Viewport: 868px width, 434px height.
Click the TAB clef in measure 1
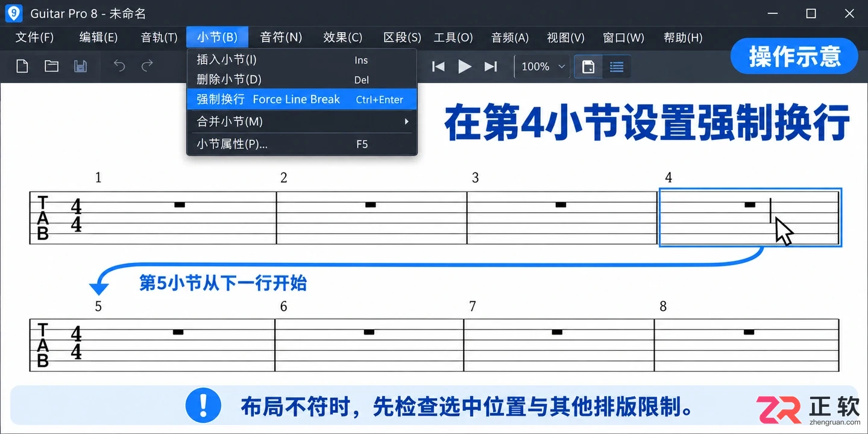pyautogui.click(x=43, y=218)
